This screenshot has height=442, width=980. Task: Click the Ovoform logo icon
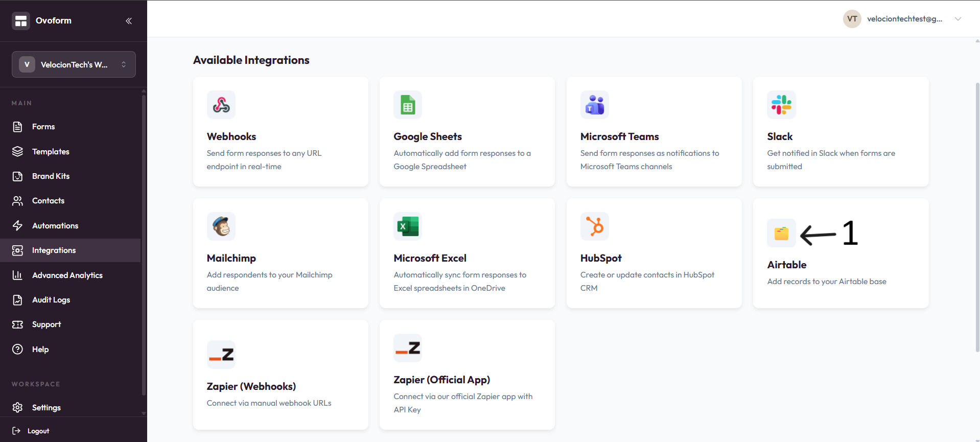(21, 21)
